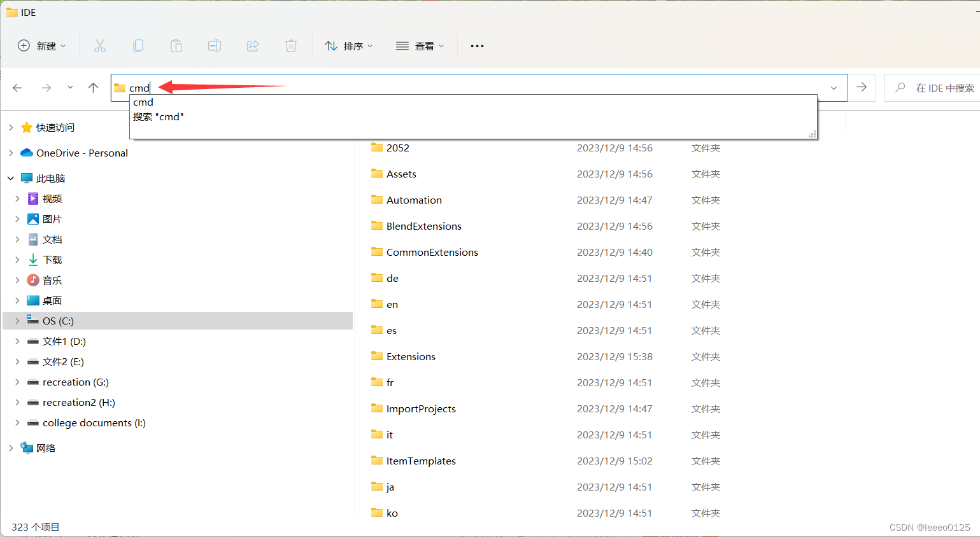Open the 查看 (View) dropdown
This screenshot has height=537, width=980.
(420, 45)
